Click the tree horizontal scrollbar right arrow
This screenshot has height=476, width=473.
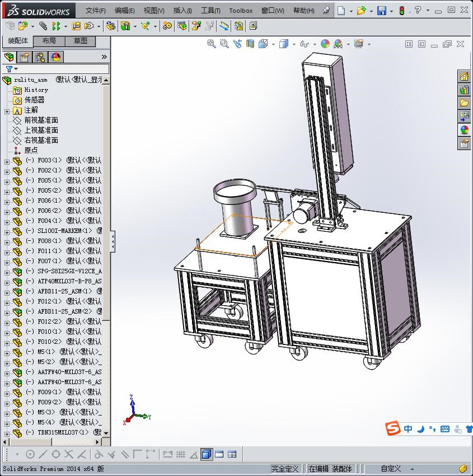(97, 442)
